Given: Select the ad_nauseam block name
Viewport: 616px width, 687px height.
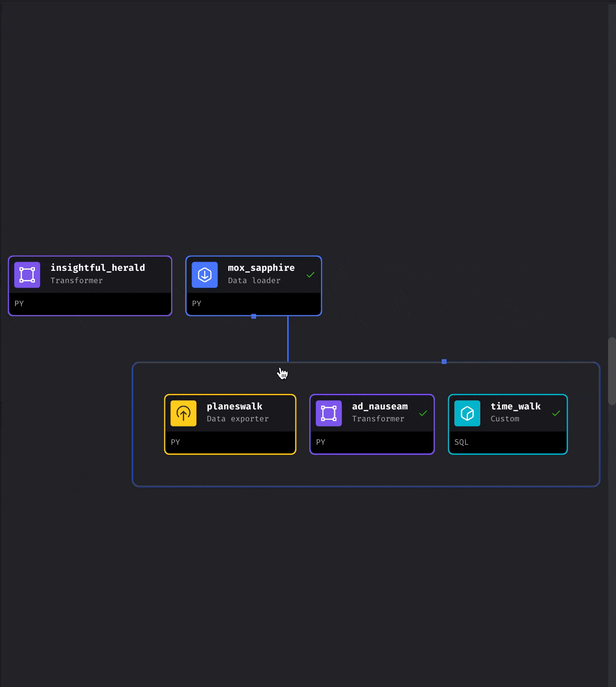Looking at the screenshot, I should 380,406.
